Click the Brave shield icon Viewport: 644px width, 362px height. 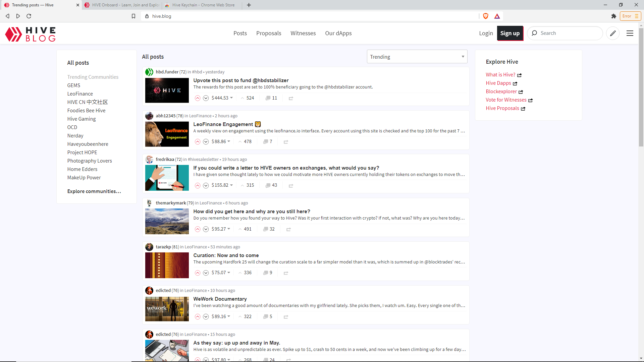point(486,16)
